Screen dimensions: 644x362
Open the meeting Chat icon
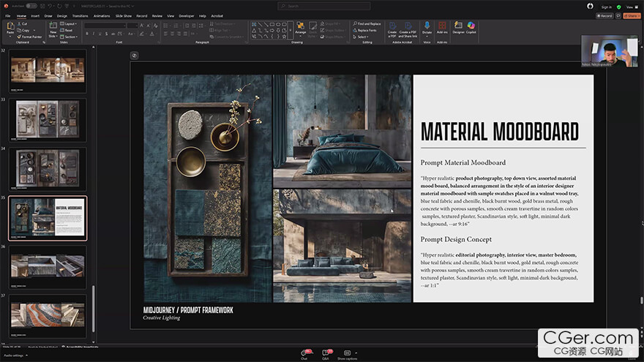click(x=304, y=354)
